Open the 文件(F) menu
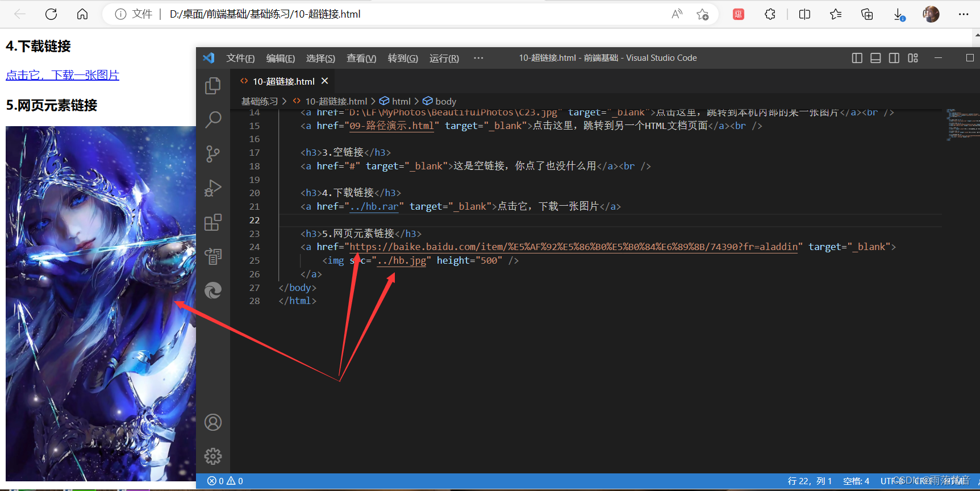Image resolution: width=980 pixels, height=491 pixels. coord(240,58)
